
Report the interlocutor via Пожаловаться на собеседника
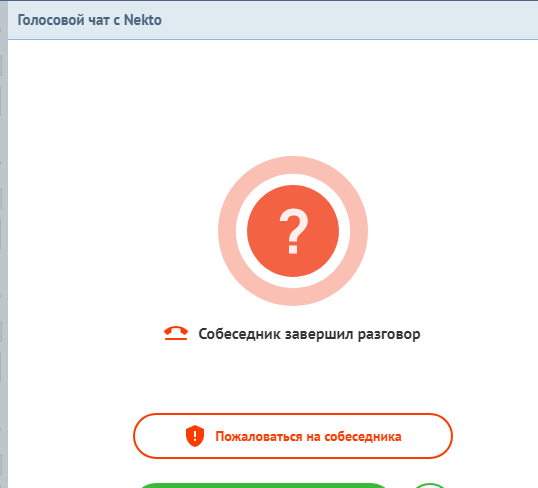293,436
